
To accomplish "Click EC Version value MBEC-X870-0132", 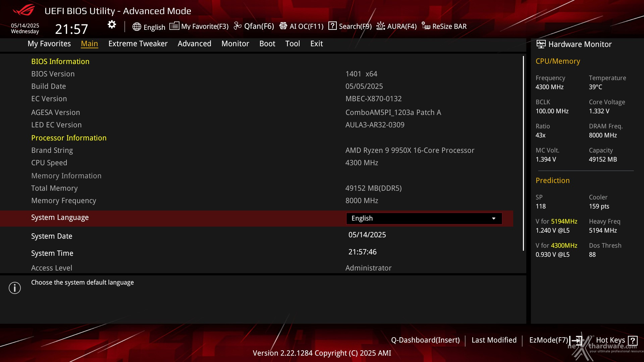I will click(x=374, y=99).
